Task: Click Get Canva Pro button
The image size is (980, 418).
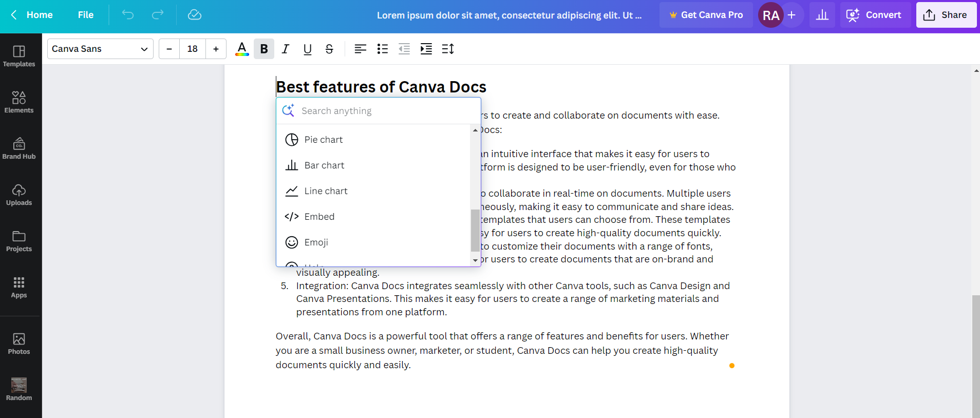Action: tap(706, 15)
